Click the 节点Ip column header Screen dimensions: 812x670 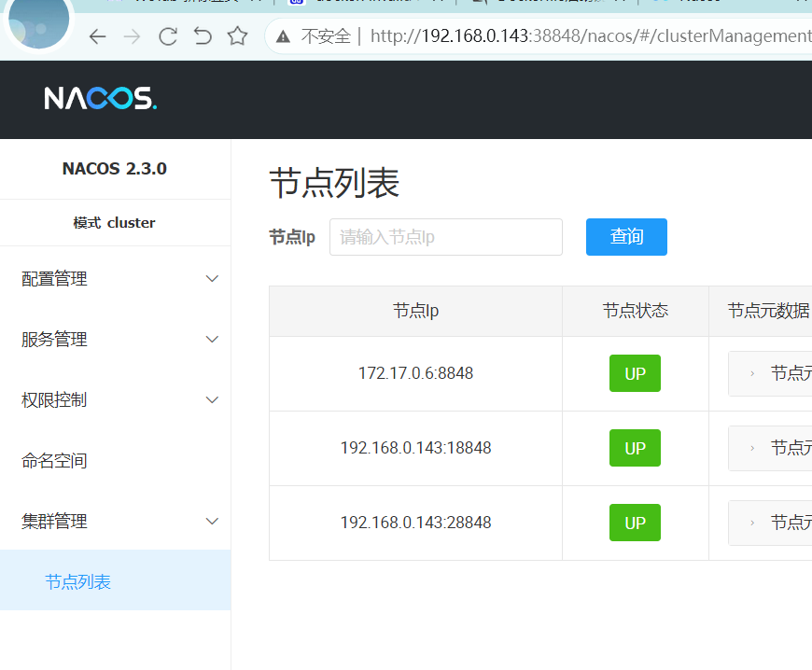[x=416, y=311]
